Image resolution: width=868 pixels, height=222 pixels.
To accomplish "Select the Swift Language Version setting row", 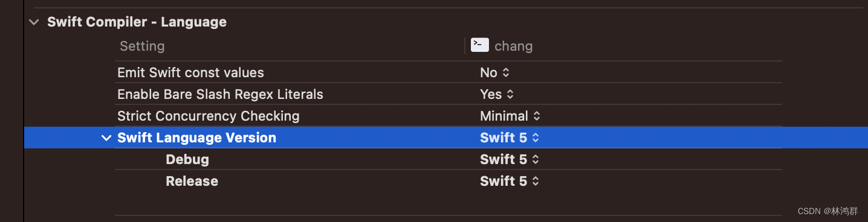I will pos(446,138).
